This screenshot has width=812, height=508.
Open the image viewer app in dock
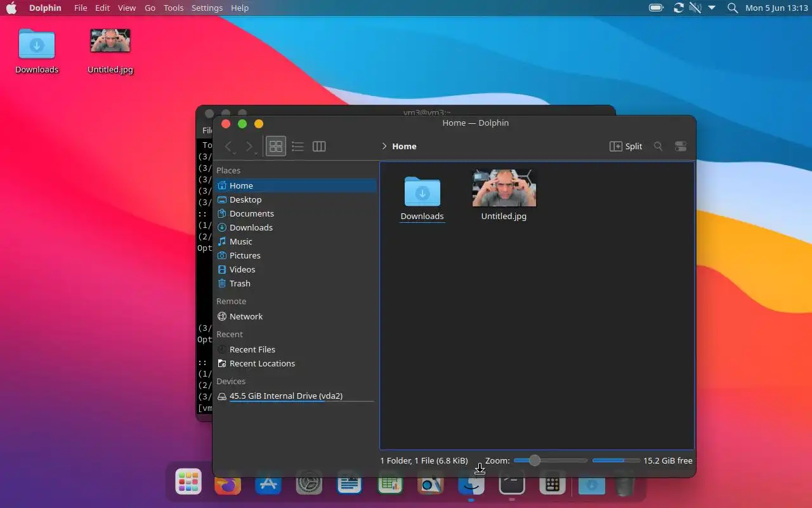(x=431, y=485)
